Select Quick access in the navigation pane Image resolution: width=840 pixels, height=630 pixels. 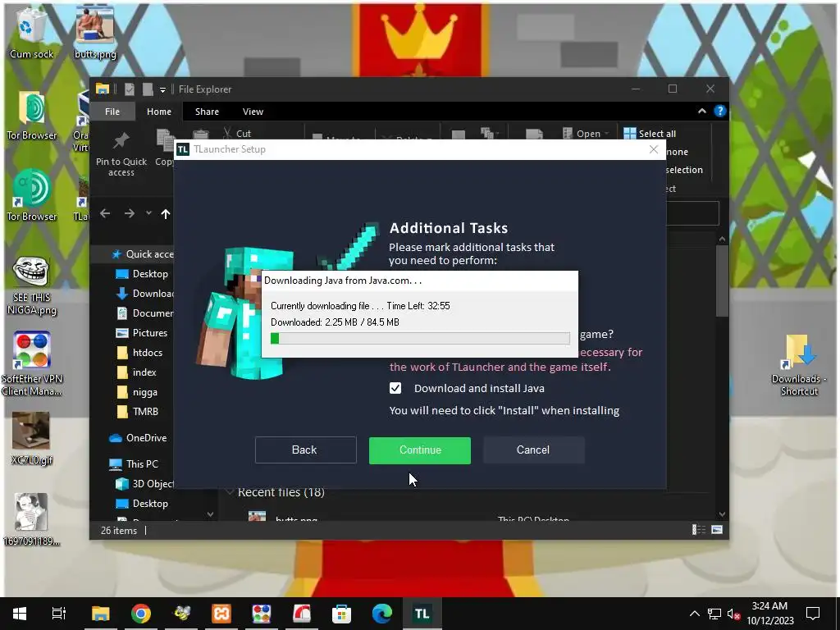(143, 254)
